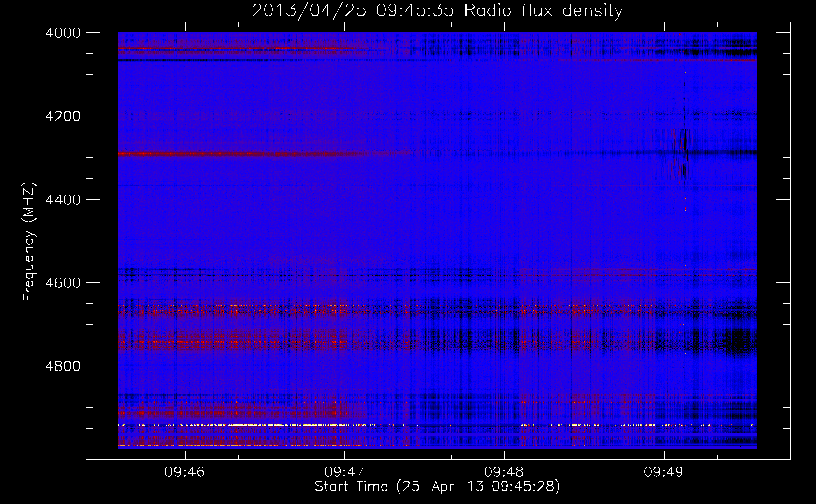
Task: Click the 4600 frequency axis label
Action: coord(63,283)
